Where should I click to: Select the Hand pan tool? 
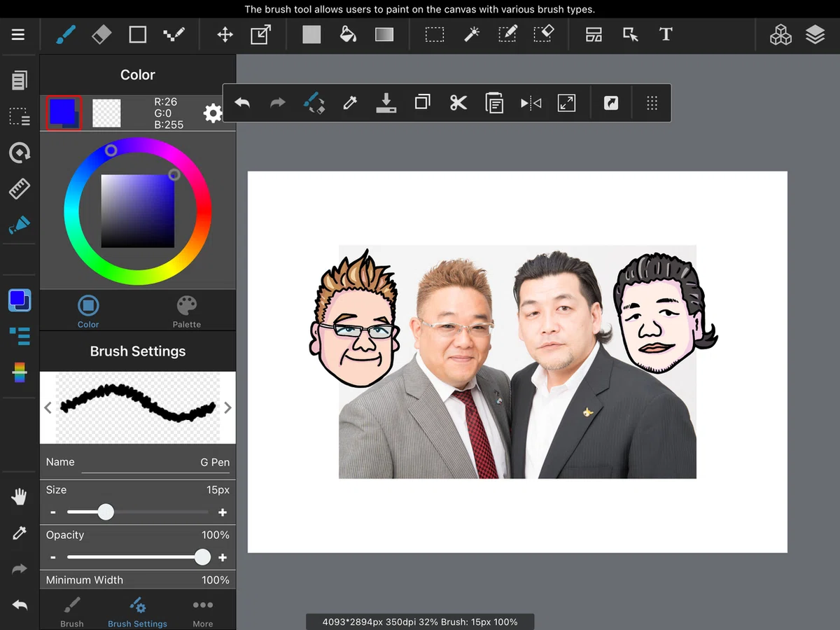click(20, 497)
